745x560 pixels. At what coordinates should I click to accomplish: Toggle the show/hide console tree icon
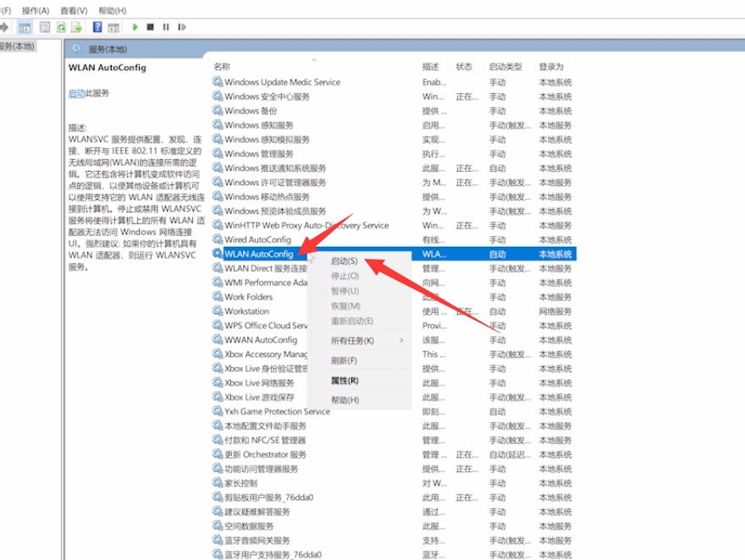click(x=25, y=28)
